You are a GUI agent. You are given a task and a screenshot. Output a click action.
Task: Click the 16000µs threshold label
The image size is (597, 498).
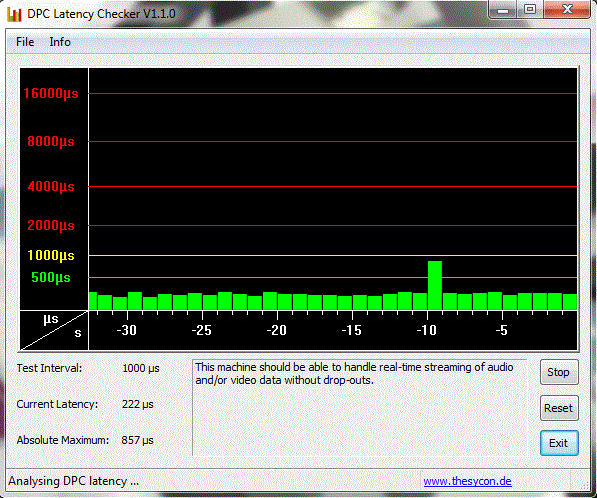[x=51, y=93]
